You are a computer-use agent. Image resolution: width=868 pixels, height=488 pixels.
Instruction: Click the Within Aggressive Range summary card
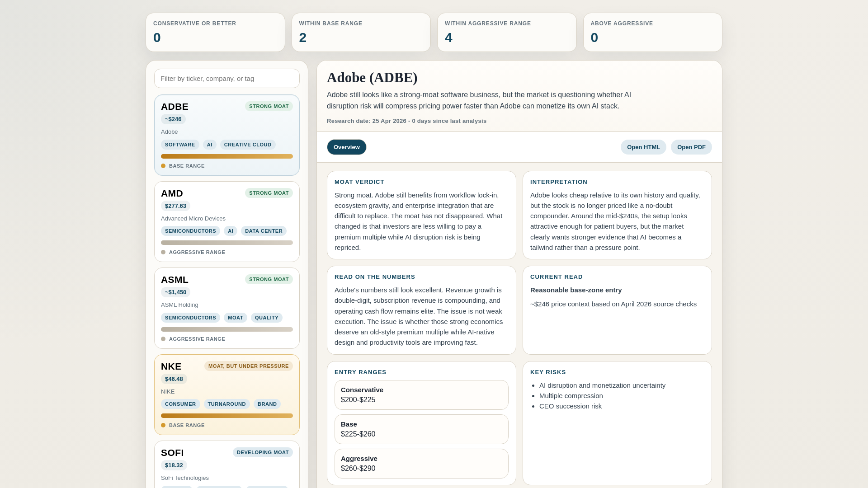[x=507, y=32]
